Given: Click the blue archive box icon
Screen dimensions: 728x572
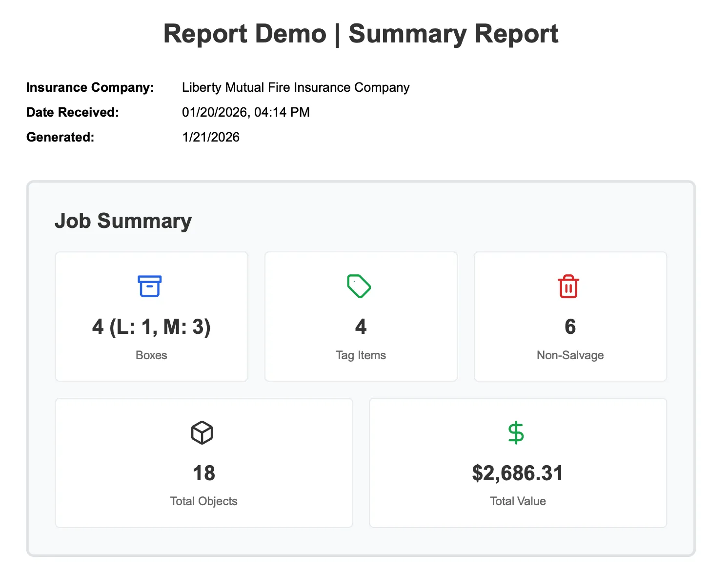Looking at the screenshot, I should [149, 286].
